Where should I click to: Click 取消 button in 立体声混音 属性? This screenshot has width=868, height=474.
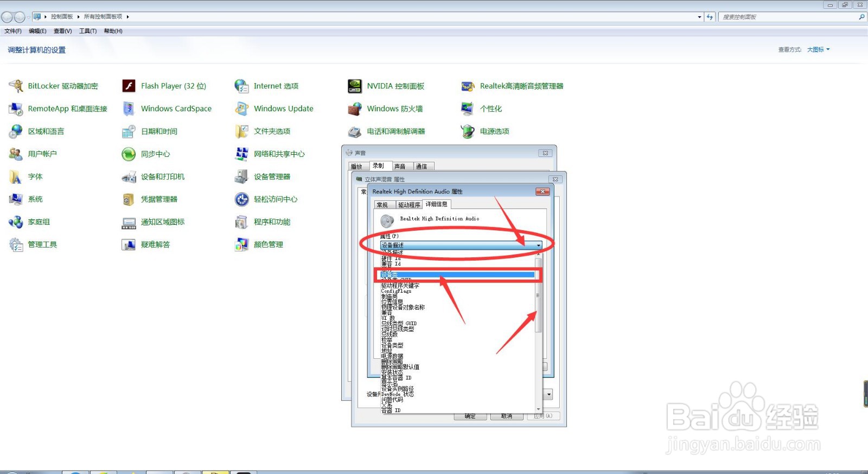[x=507, y=416]
